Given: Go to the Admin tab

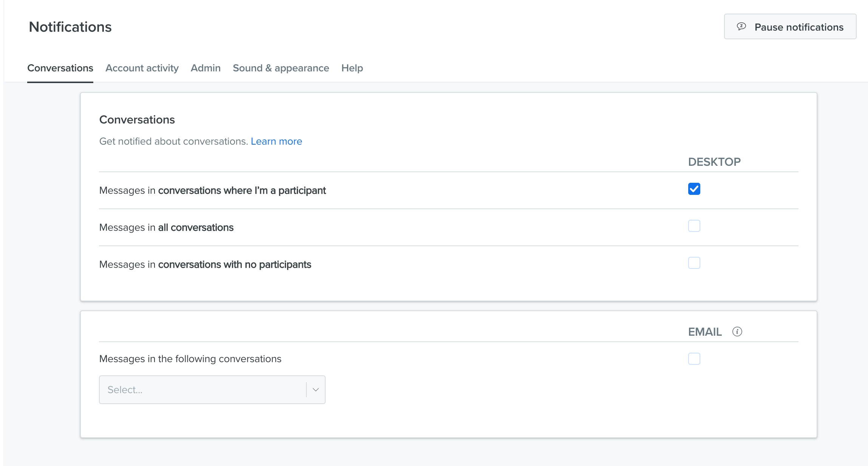Looking at the screenshot, I should (205, 68).
